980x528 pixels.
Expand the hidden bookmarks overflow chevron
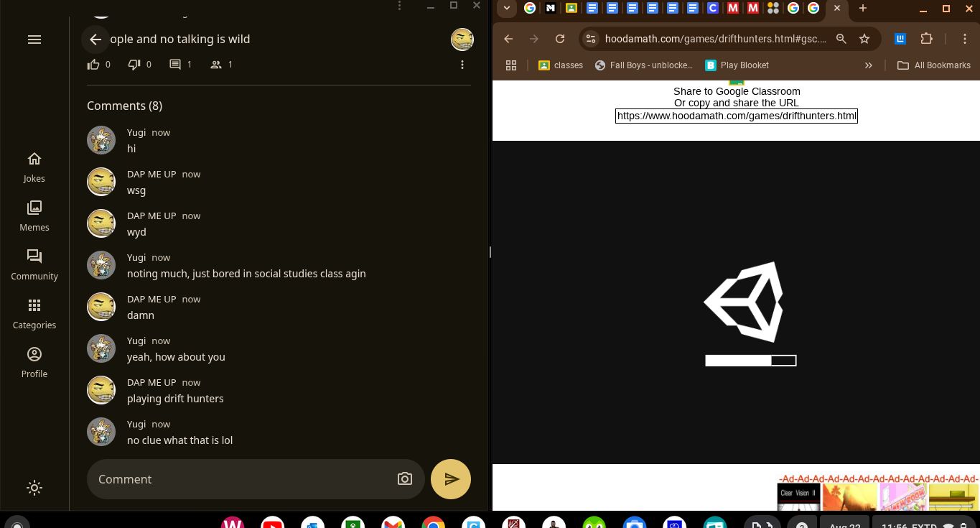(x=868, y=65)
